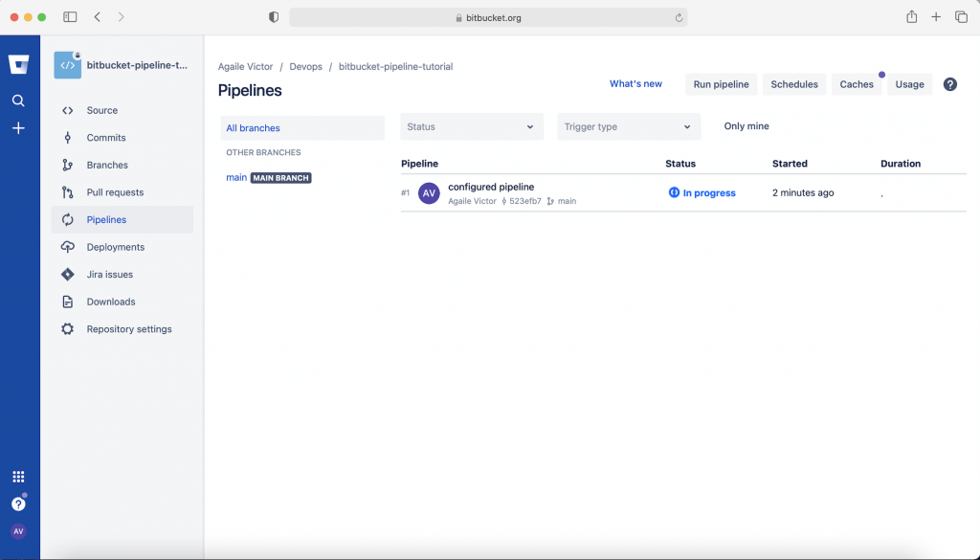Screen dimensions: 980x560
Task: Open the What's new link
Action: click(x=635, y=83)
